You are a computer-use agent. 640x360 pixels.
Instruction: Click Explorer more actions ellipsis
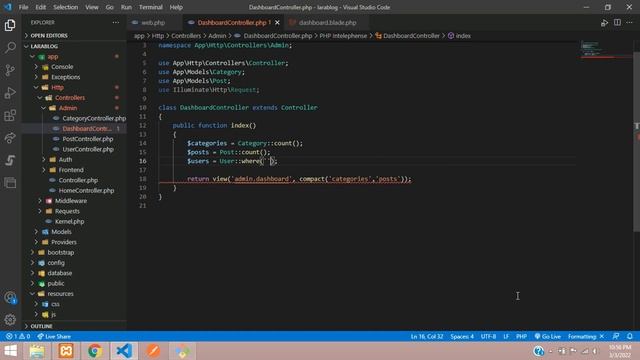tap(116, 22)
